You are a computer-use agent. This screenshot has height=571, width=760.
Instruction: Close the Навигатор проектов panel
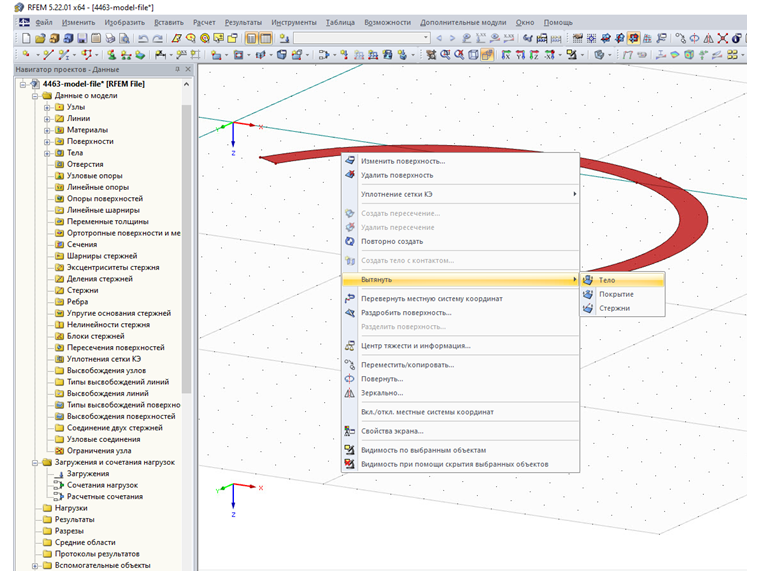coord(188,69)
